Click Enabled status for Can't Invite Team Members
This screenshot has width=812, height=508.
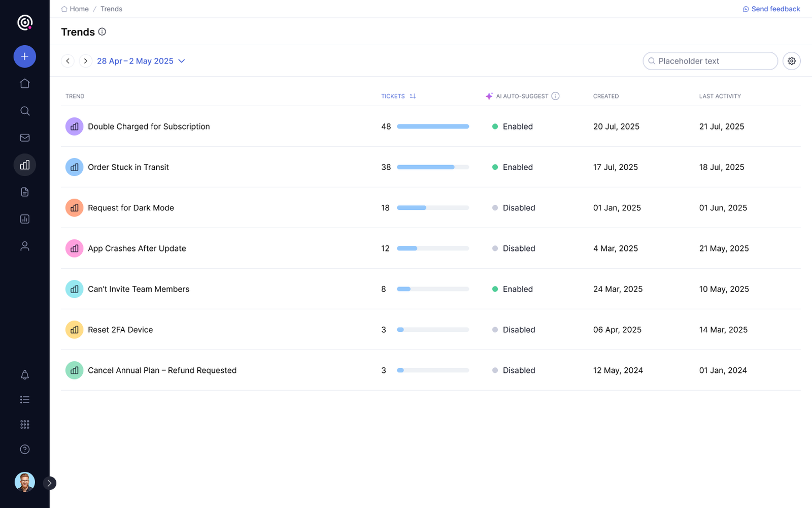(x=513, y=289)
